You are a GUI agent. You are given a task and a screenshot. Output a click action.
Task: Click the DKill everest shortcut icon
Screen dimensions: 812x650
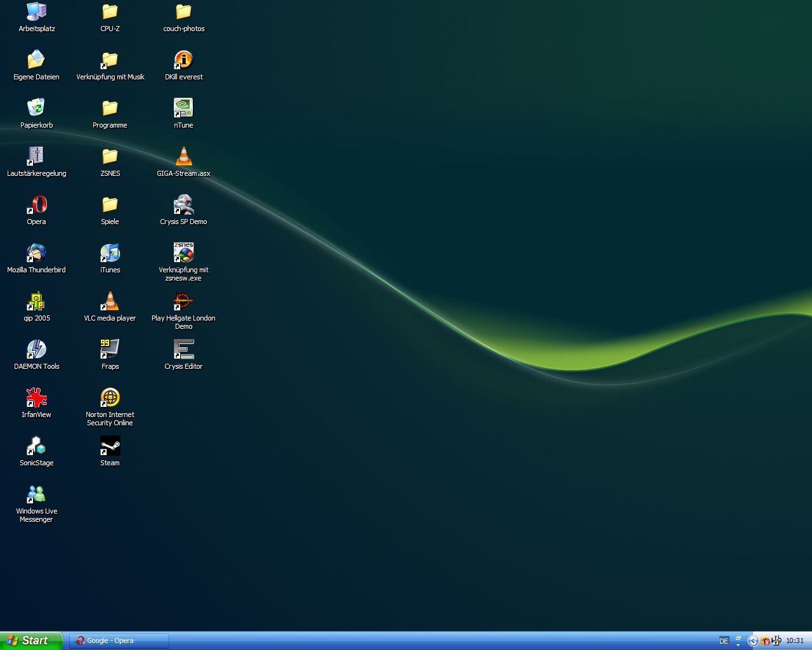[x=183, y=60]
